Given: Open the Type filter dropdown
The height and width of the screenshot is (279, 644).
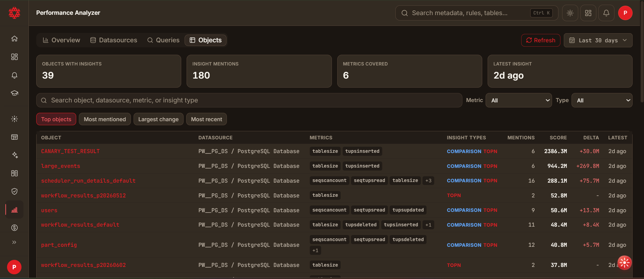Looking at the screenshot, I should coord(602,100).
